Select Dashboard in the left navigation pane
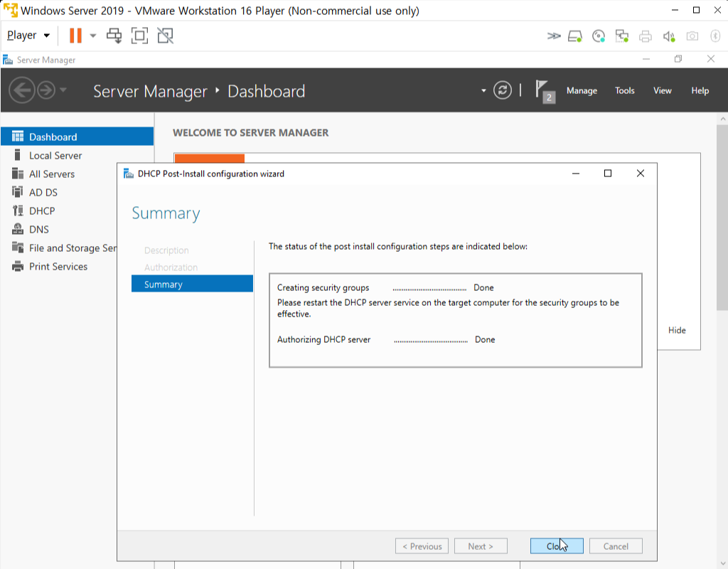 [x=77, y=137]
